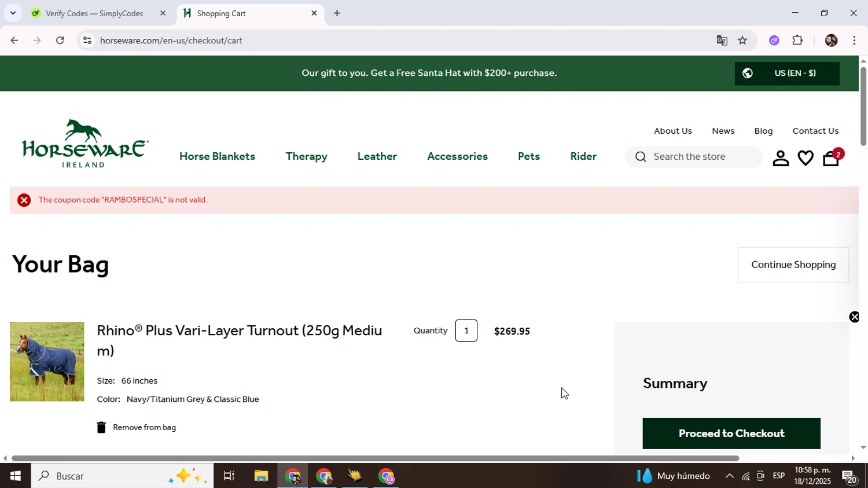Open the Contact Us link
The width and height of the screenshot is (868, 488).
[815, 131]
